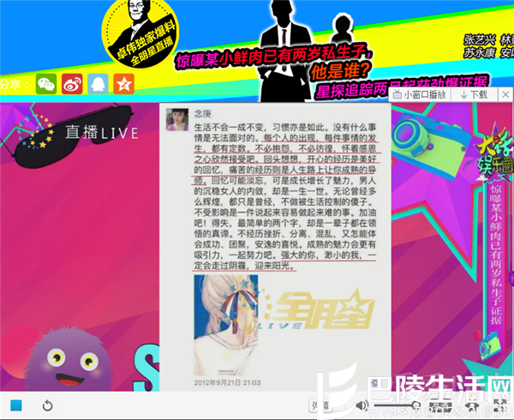The height and width of the screenshot is (420, 514).
Task: Open the 念庚 username link
Action: (202, 114)
